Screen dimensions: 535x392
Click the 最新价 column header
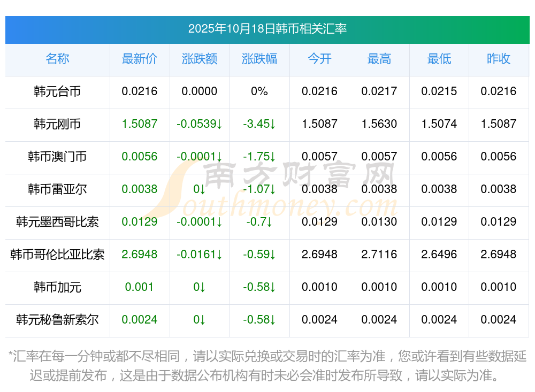click(x=140, y=59)
